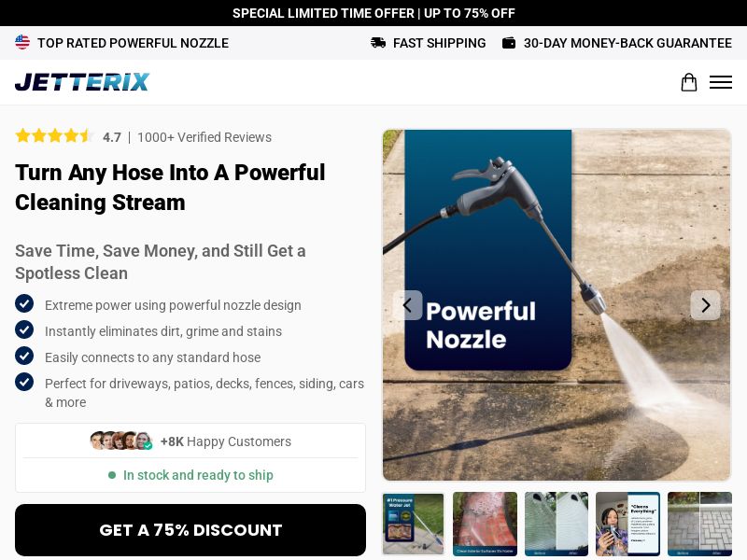Advance carousel with the right arrow
The width and height of the screenshot is (747, 560).
706,305
